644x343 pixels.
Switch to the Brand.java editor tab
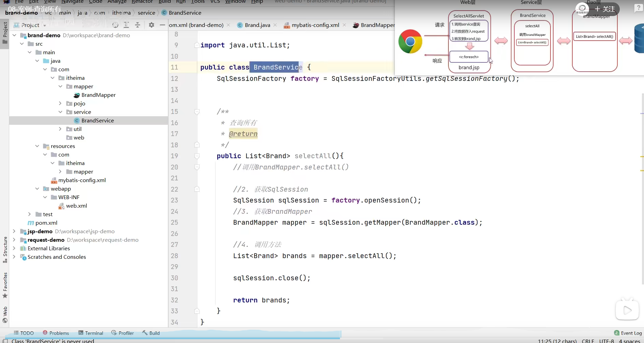tap(257, 25)
